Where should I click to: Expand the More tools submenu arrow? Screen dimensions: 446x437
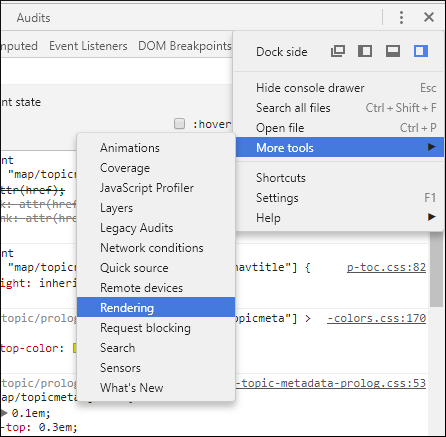tap(432, 147)
